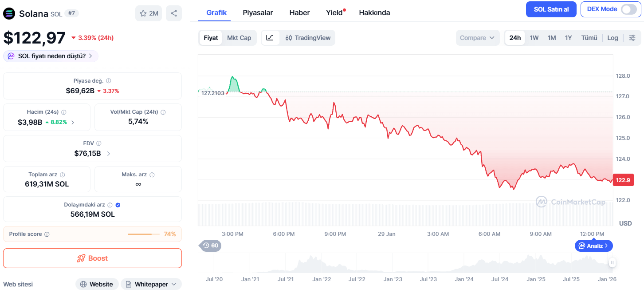Click the info icon beside Profile score
Viewport: 644px width, 294px height.
[x=47, y=234]
